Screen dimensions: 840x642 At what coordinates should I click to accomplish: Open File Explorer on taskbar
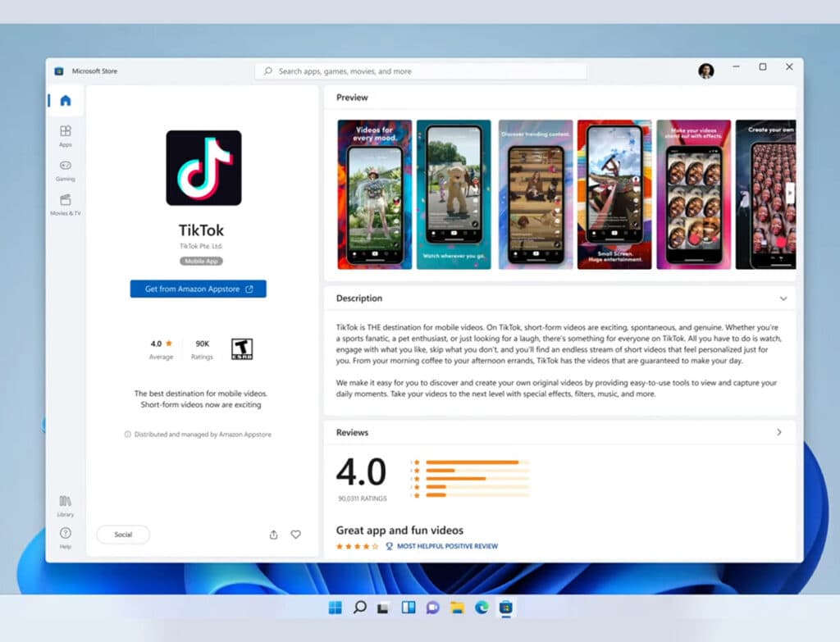click(457, 608)
